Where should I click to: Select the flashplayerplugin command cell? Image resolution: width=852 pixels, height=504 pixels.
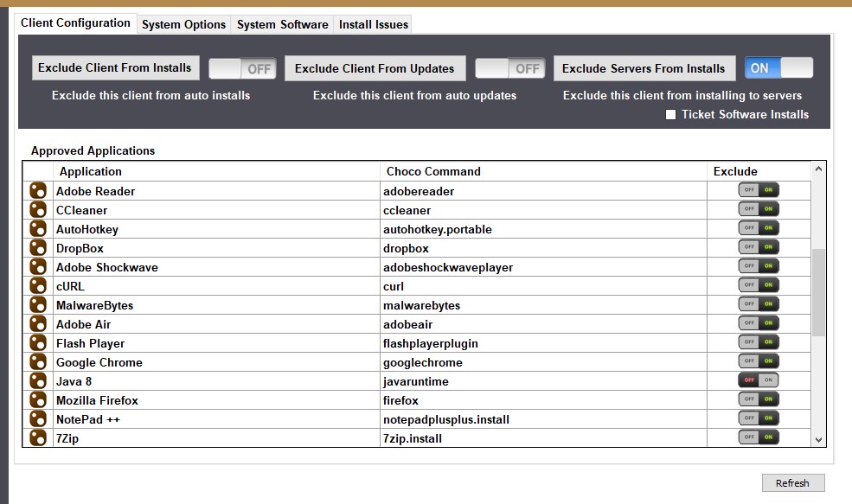[543, 343]
